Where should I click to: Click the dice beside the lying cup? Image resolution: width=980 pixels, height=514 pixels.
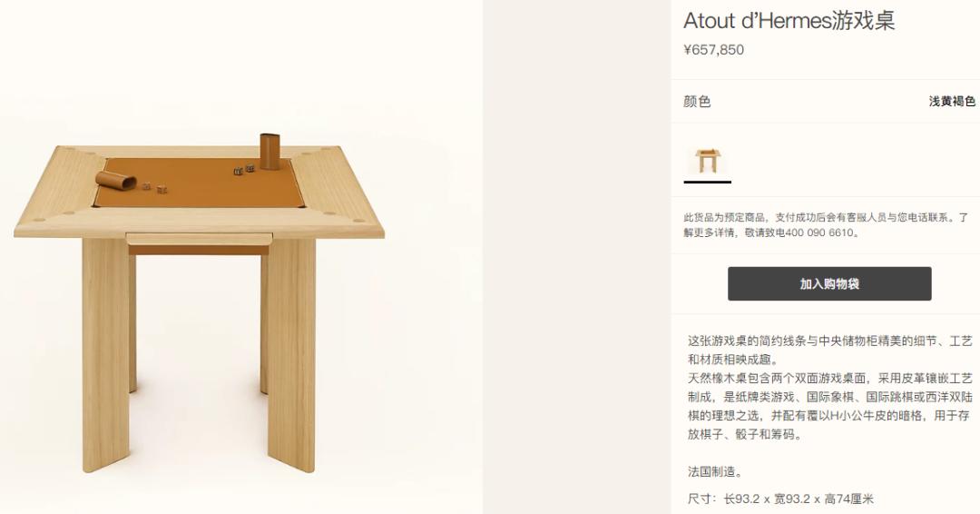[153, 187]
